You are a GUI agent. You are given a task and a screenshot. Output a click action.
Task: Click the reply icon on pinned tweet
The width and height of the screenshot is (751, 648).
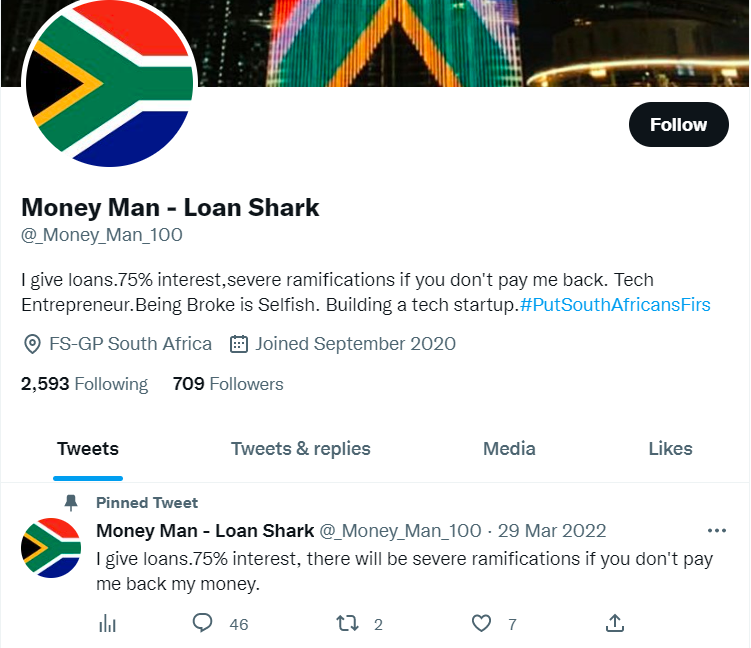pyautogui.click(x=203, y=624)
